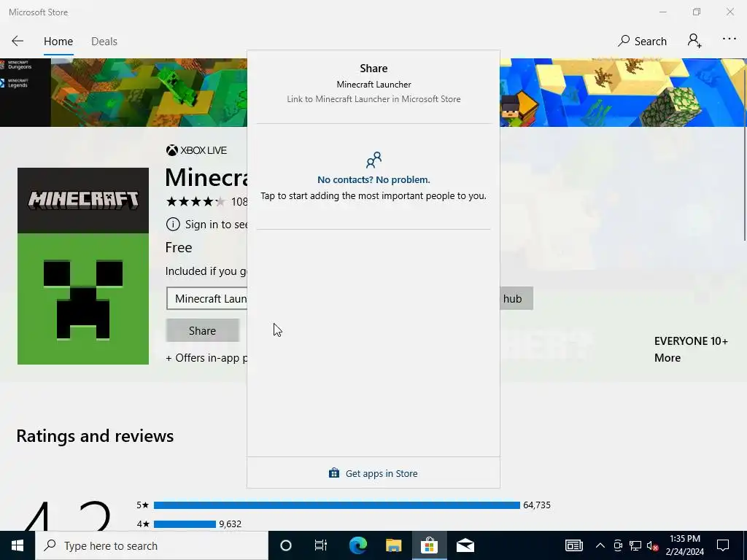Click the info icon beside Sign in

[172, 225]
